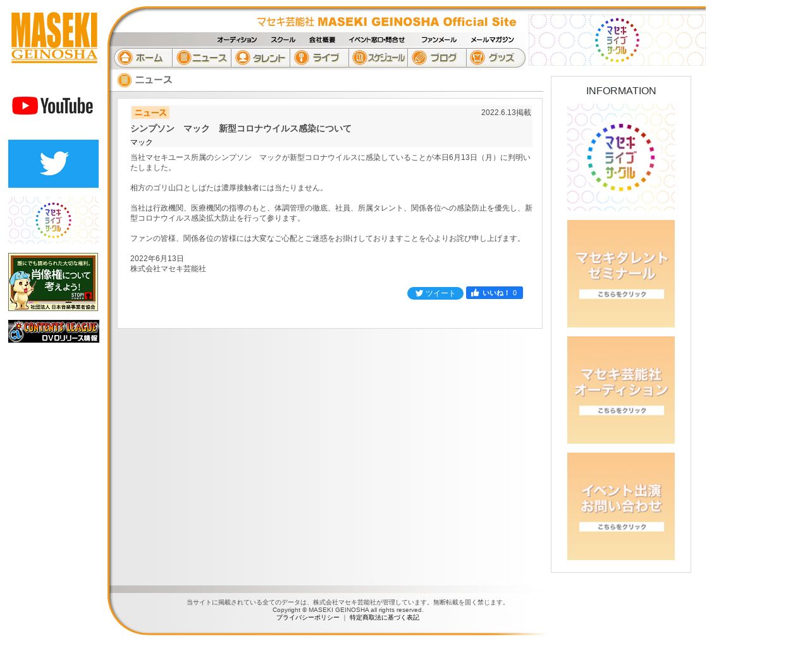Open the ニュース navigation tab
The image size is (812, 648).
tap(202, 58)
